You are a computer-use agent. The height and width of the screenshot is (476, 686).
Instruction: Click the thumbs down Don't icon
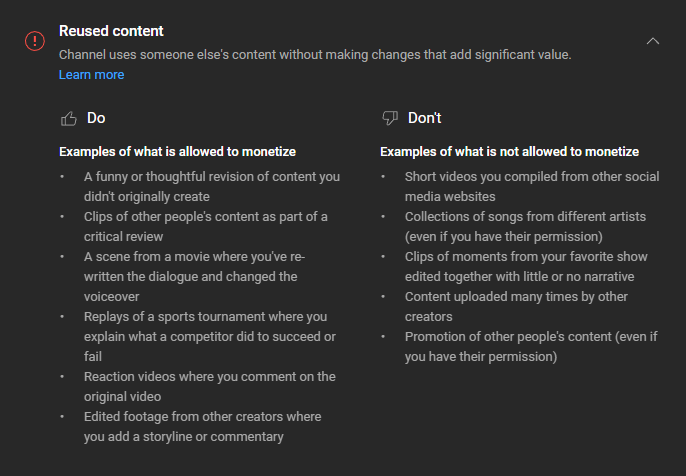click(x=390, y=118)
